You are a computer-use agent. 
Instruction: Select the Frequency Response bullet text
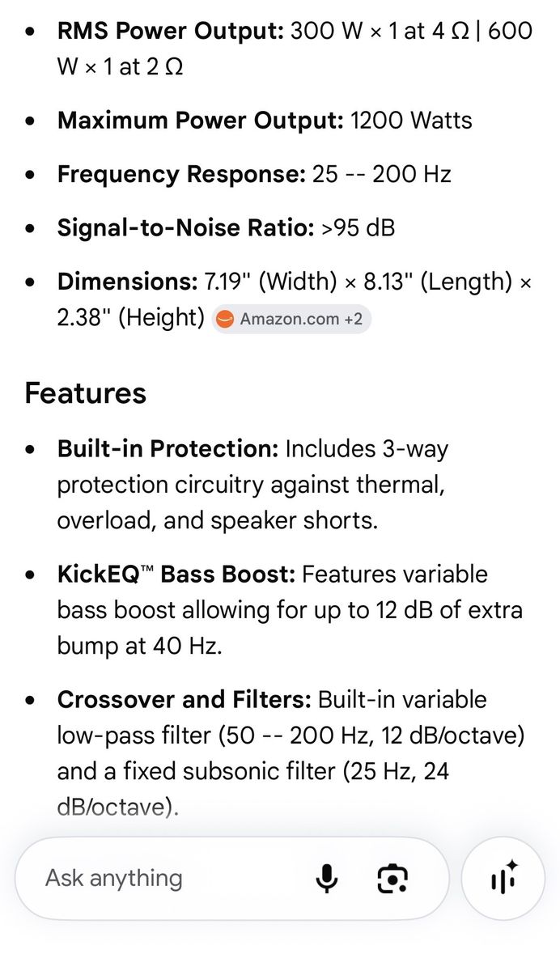click(x=254, y=174)
